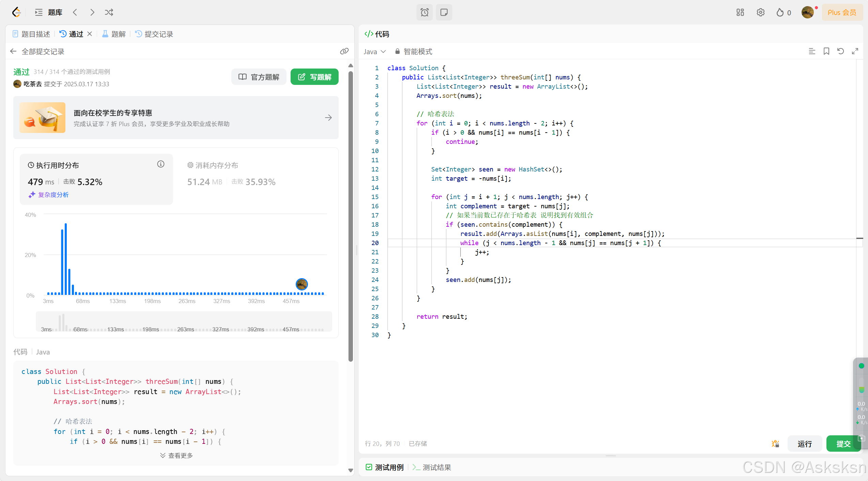Toggle the 智能模式 lock setting
The image size is (868, 481).
414,51
